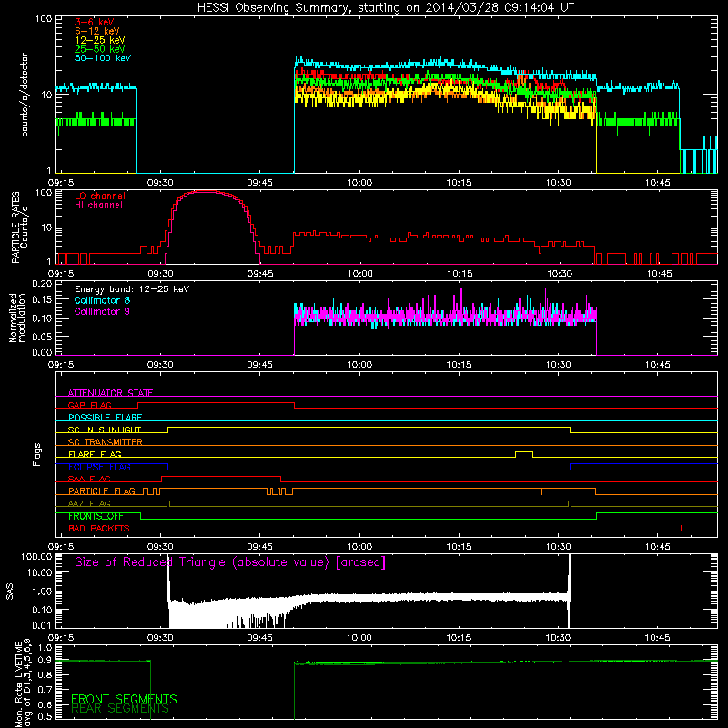Viewport: 728px width, 728px height.
Task: Click the 'SAA_FLAG' label
Action: [x=89, y=480]
